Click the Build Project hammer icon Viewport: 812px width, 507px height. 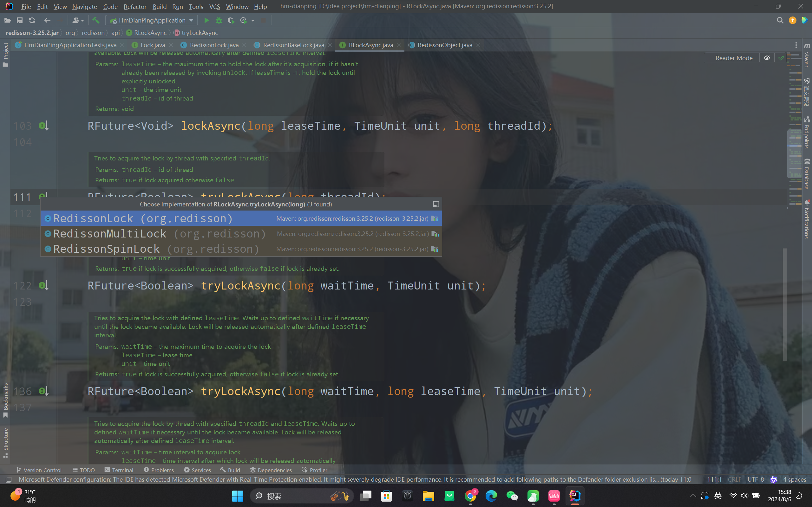click(x=96, y=21)
